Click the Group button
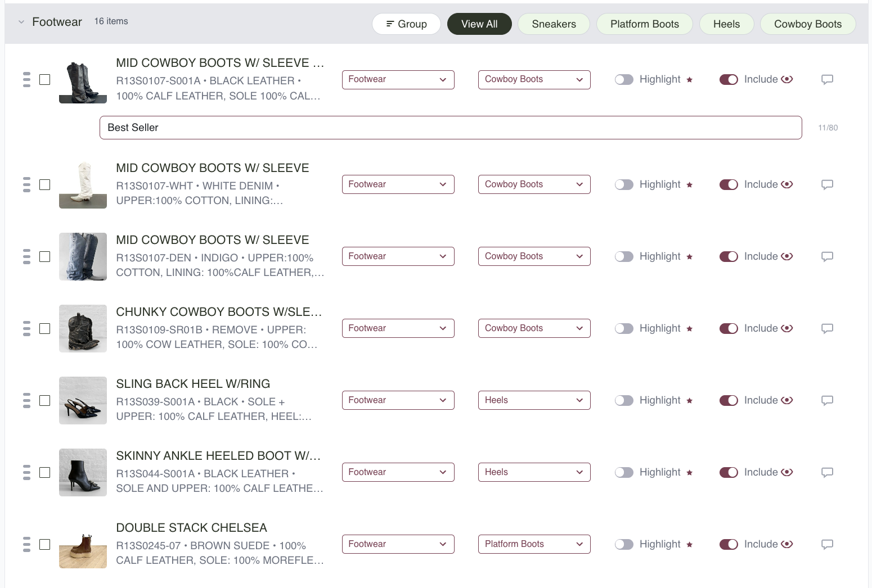 click(x=406, y=24)
